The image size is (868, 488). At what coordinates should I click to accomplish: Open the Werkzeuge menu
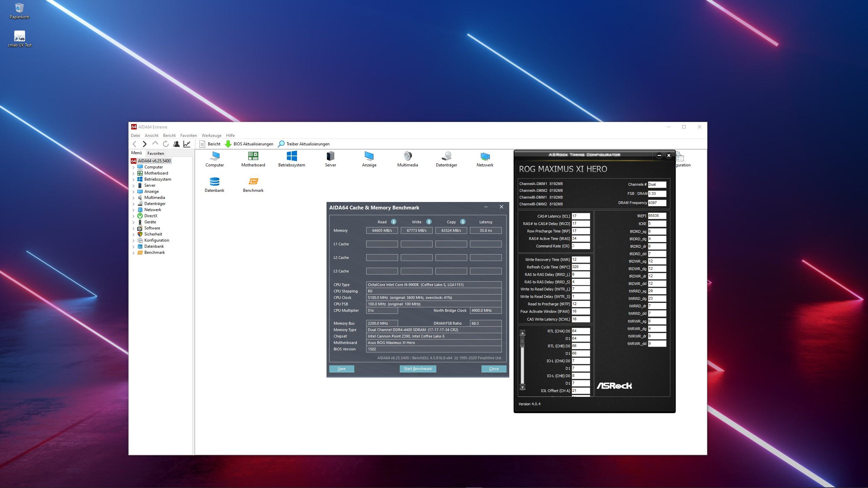(x=211, y=135)
